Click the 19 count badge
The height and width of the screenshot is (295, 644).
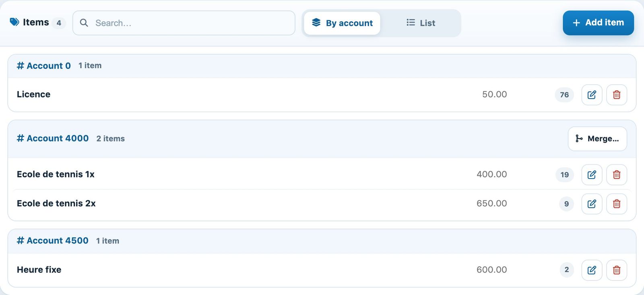(x=565, y=175)
